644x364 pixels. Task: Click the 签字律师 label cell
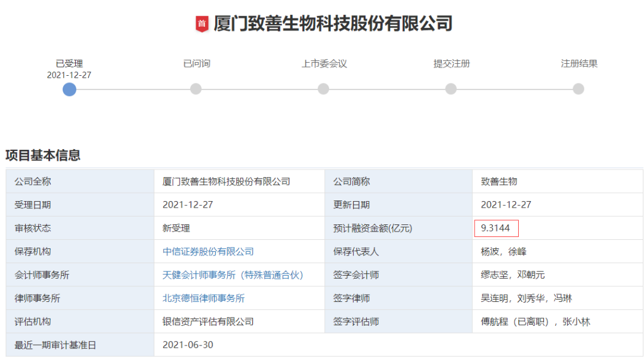point(398,298)
